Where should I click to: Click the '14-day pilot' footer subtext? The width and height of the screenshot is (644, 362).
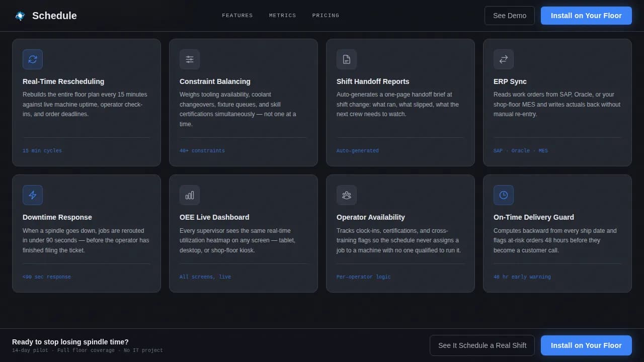[88, 350]
